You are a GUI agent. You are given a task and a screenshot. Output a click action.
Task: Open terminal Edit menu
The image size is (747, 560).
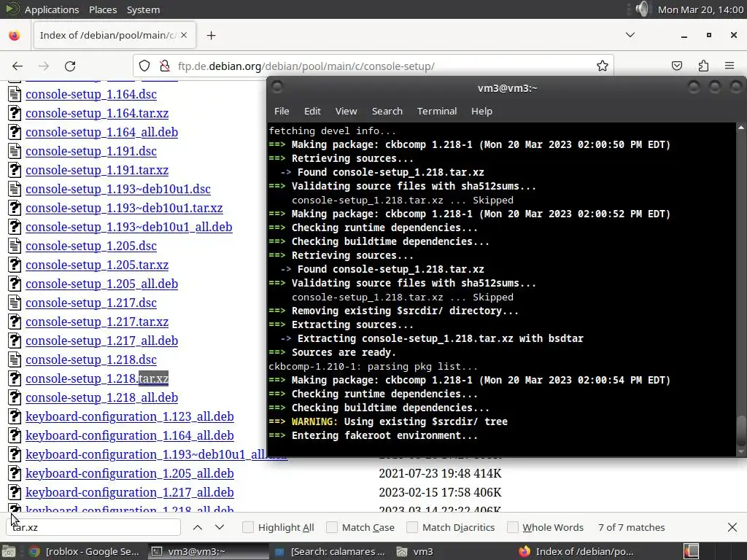coord(312,111)
